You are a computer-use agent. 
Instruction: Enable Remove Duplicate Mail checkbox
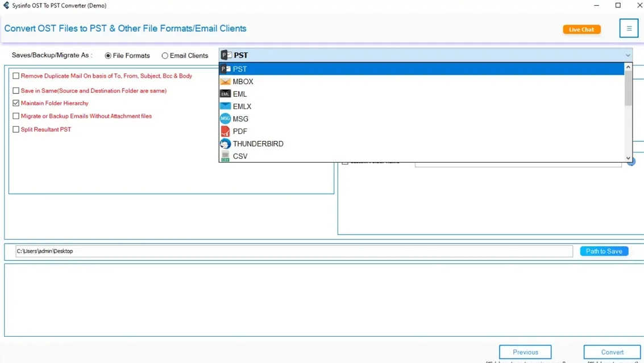point(16,76)
